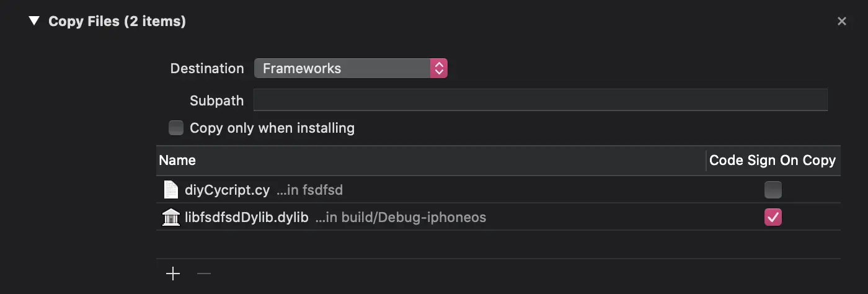The height and width of the screenshot is (294, 868).
Task: Add a file with the plus button
Action: [x=173, y=274]
